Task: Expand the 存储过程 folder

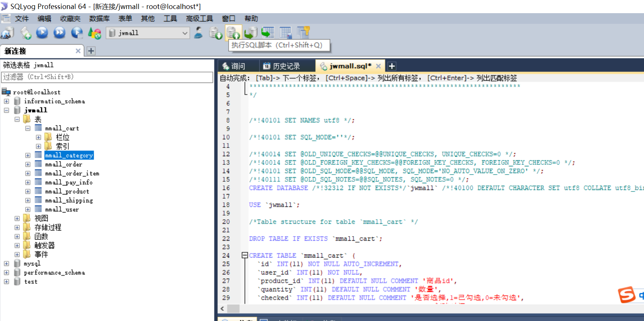Action: point(17,227)
